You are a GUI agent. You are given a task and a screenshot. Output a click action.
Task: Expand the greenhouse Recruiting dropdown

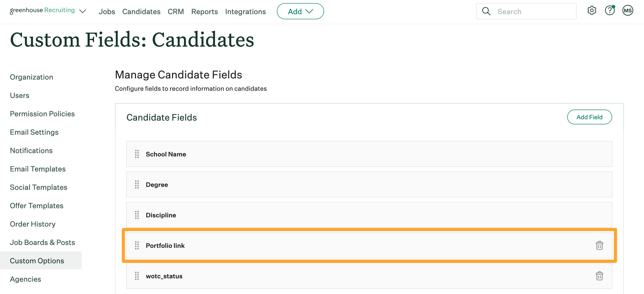click(x=82, y=11)
